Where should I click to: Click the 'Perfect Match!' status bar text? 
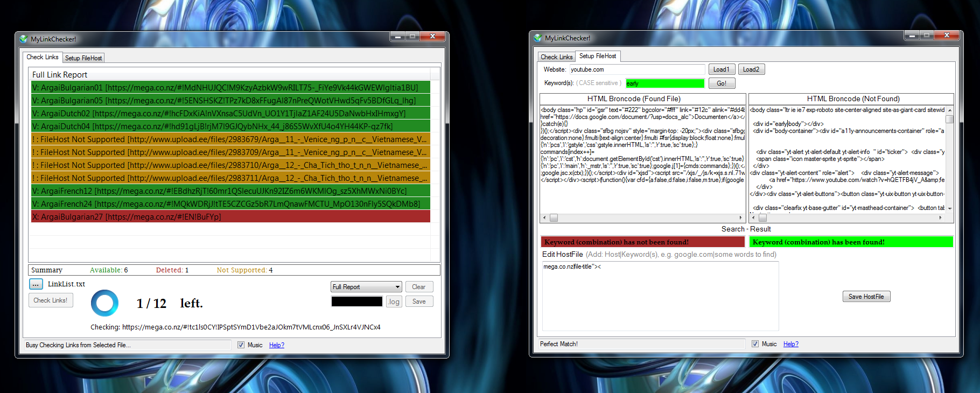[559, 344]
